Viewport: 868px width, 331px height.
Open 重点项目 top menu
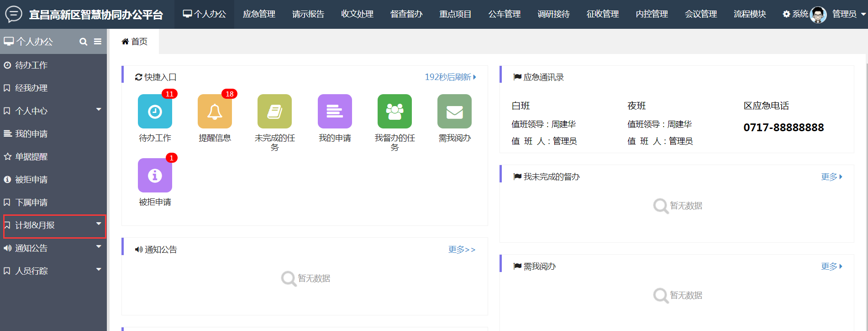[455, 14]
